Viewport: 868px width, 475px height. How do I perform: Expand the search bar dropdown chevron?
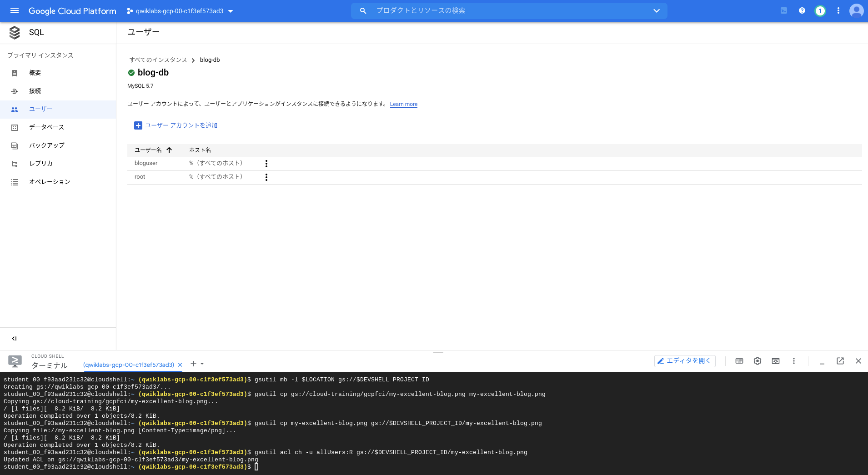pos(657,10)
